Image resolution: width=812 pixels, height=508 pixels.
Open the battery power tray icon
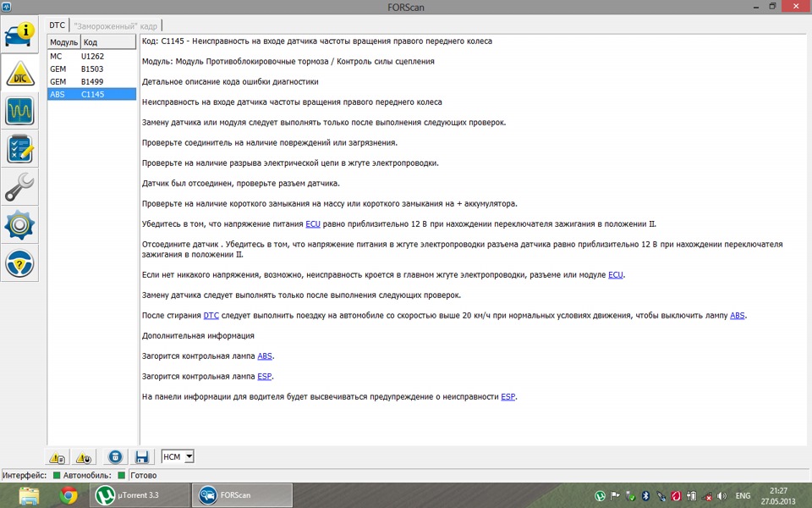click(x=691, y=496)
